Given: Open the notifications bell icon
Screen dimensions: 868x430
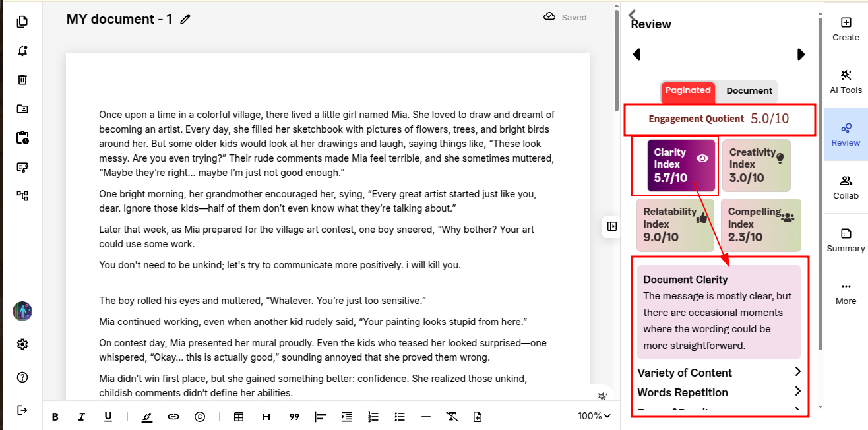Looking at the screenshot, I should click(x=22, y=51).
